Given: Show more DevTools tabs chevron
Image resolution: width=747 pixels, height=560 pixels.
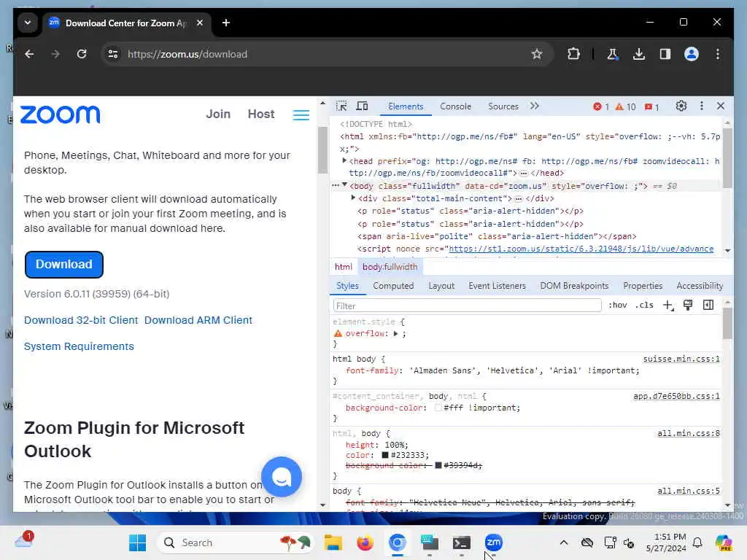Looking at the screenshot, I should [535, 106].
